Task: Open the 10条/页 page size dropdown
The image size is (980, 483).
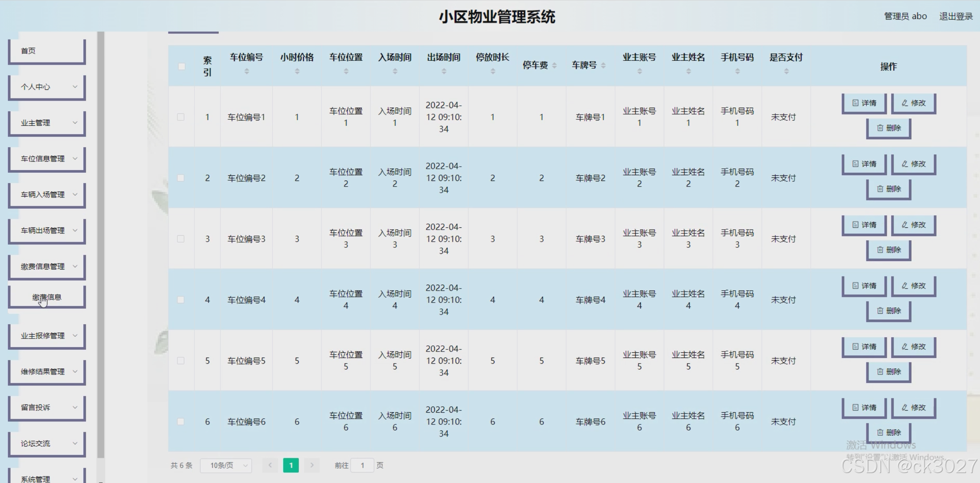Action: (x=226, y=465)
